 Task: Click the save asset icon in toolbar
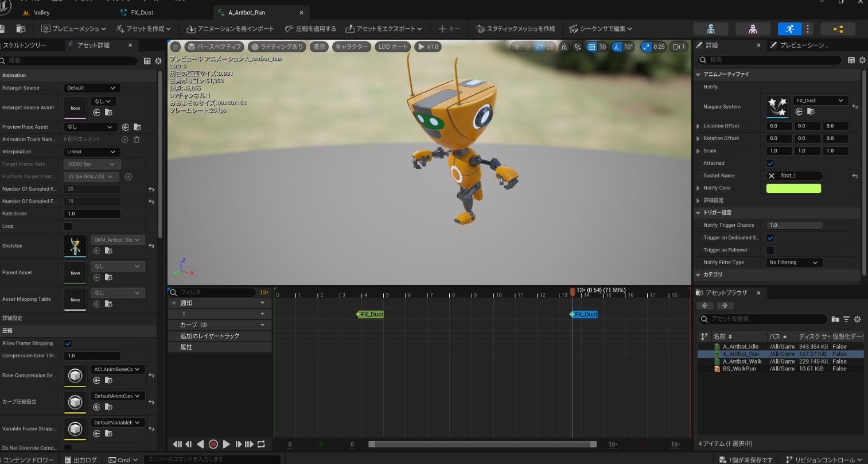tap(2, 29)
